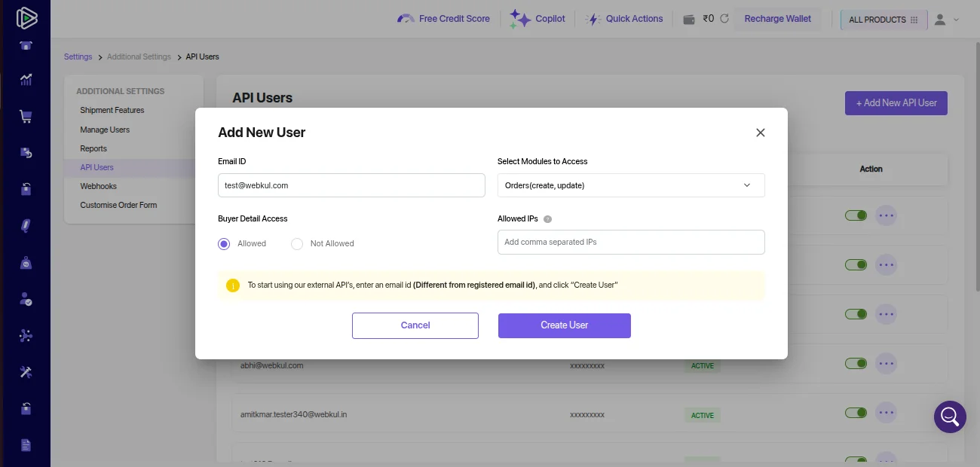Open Shipment Features settings
980x467 pixels.
(112, 110)
